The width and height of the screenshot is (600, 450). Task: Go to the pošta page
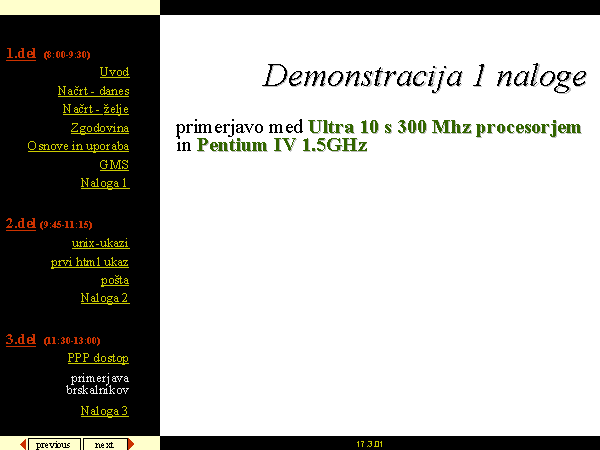(x=115, y=280)
